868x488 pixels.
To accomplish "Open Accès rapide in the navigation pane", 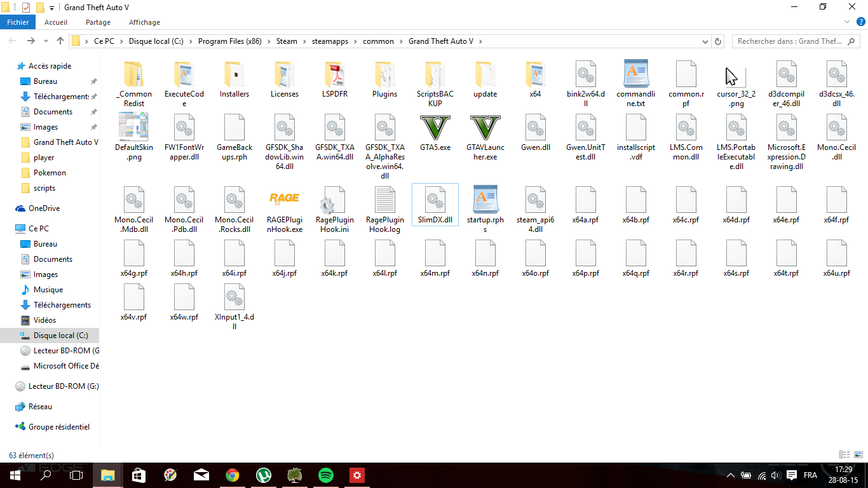I will pyautogui.click(x=50, y=66).
